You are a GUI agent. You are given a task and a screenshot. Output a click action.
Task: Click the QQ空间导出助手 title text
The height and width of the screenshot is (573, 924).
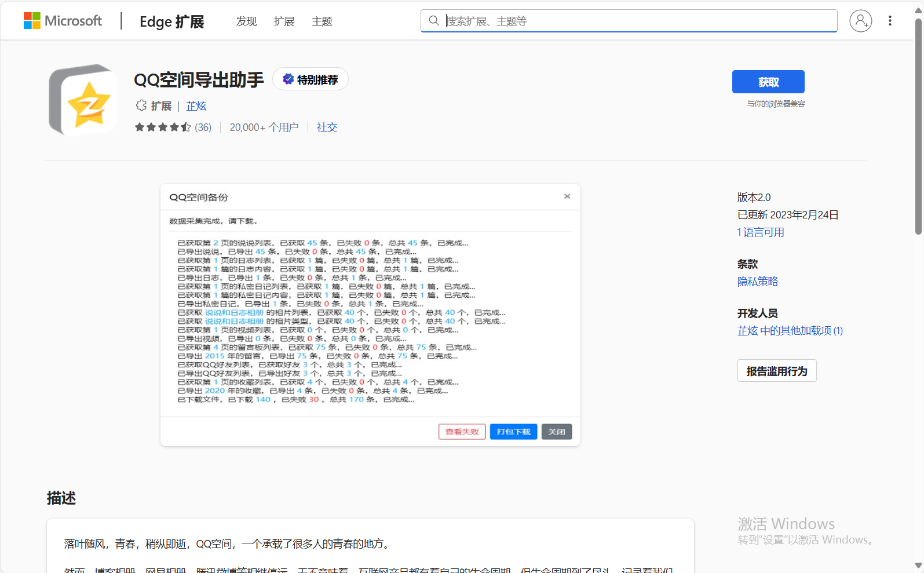click(199, 79)
